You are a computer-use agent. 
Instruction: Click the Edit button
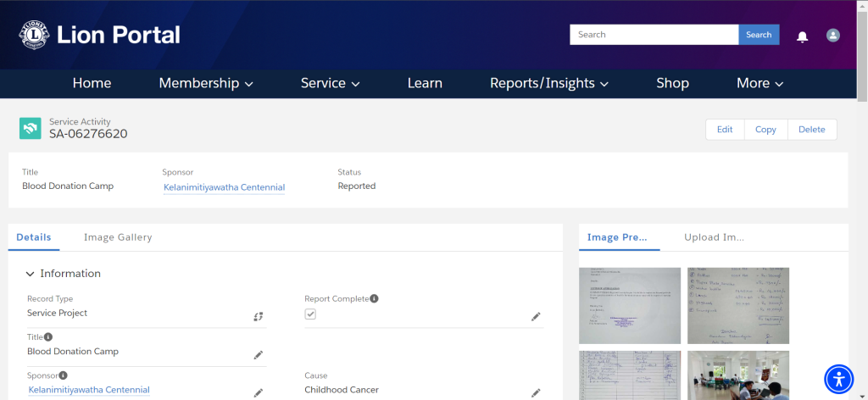[x=725, y=130]
